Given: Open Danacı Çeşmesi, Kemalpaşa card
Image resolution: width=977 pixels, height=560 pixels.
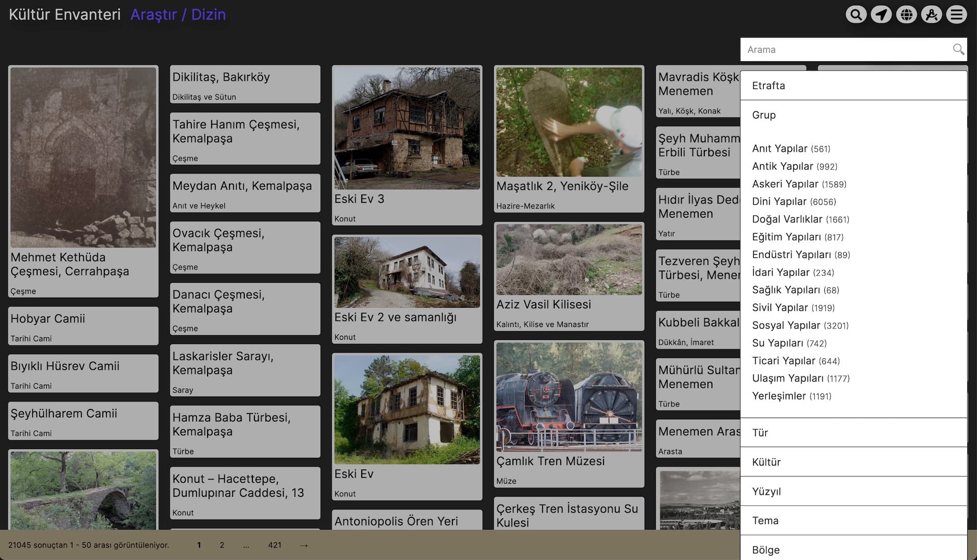Looking at the screenshot, I should 245,309.
